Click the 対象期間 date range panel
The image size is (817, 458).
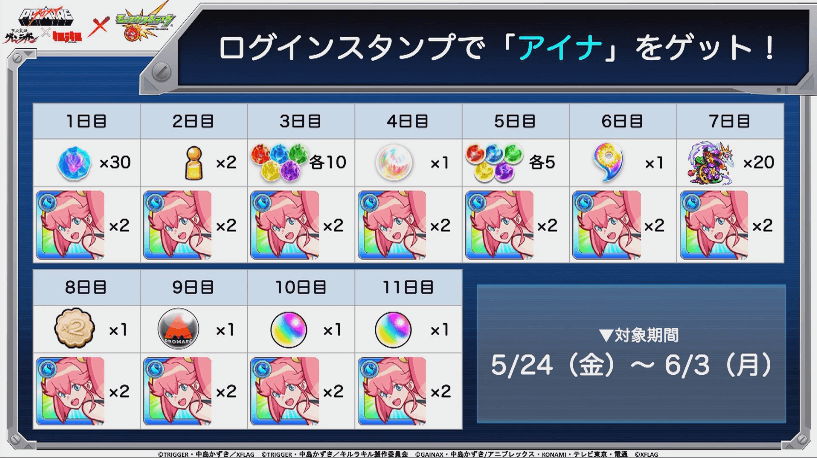pos(631,353)
